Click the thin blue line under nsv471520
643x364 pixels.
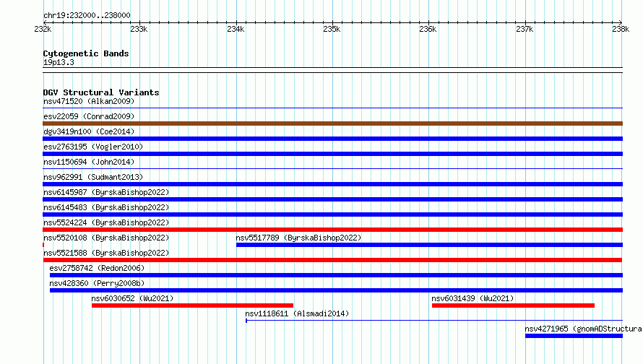coord(332,108)
